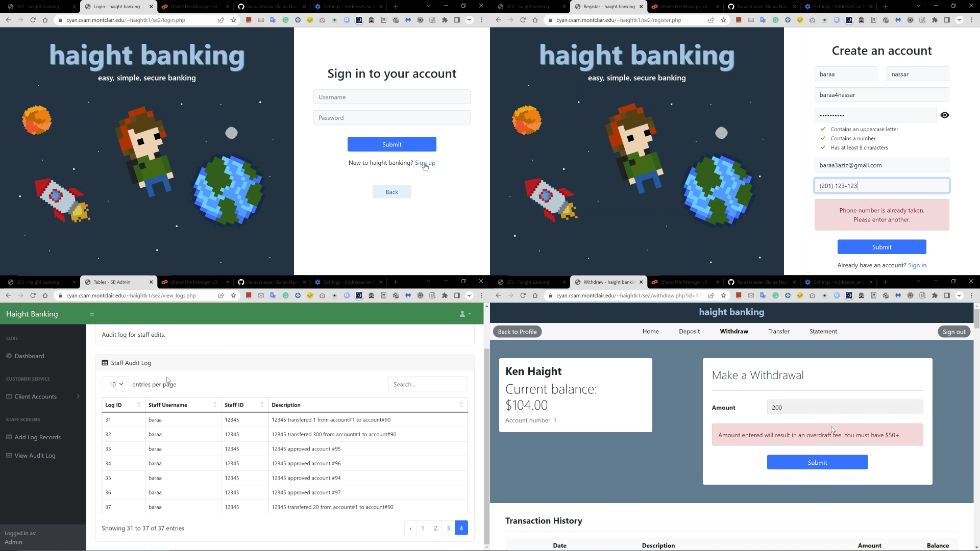Check number requirement checkbox
This screenshot has height=551, width=980.
click(x=822, y=138)
